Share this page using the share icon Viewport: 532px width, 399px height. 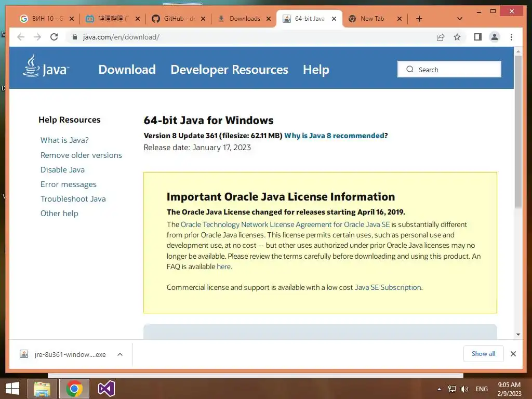441,37
